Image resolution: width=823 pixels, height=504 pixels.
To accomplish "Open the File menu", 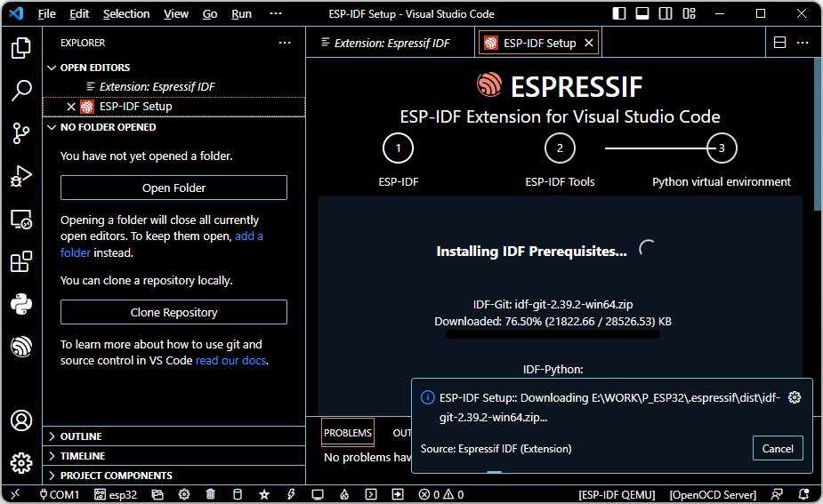I will (x=47, y=13).
